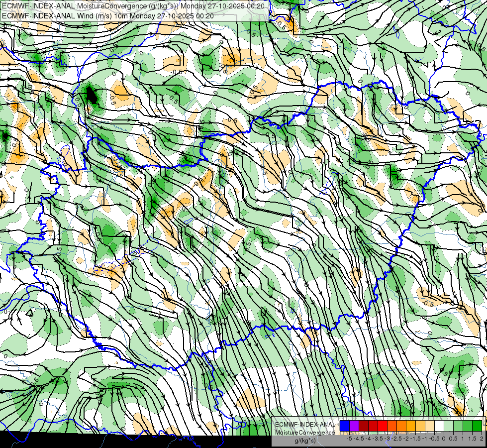Screen dimensions: 487x448
Task: Click the closed circular streamline vortex center
Action: (x=29, y=314)
